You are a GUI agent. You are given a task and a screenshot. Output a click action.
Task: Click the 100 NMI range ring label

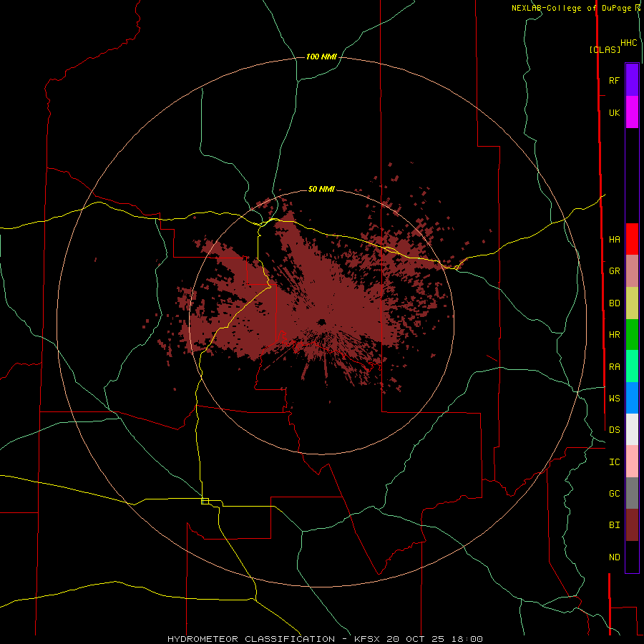point(321,57)
